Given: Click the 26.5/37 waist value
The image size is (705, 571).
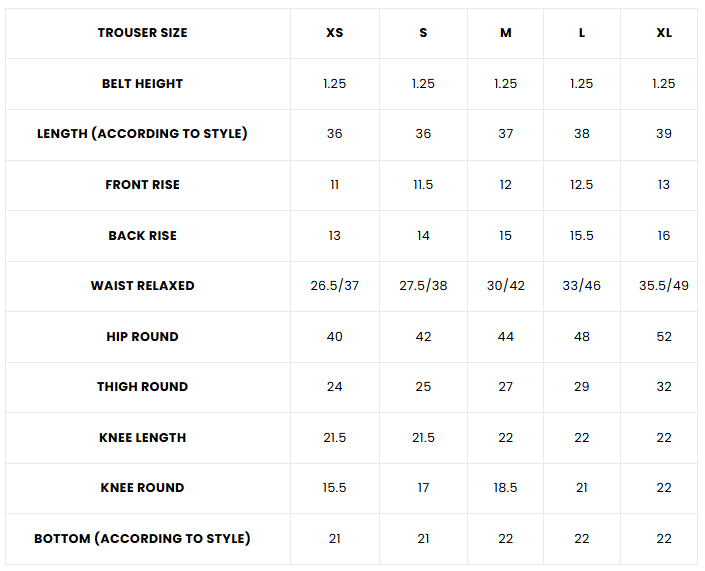Looking at the screenshot, I should click(334, 286).
